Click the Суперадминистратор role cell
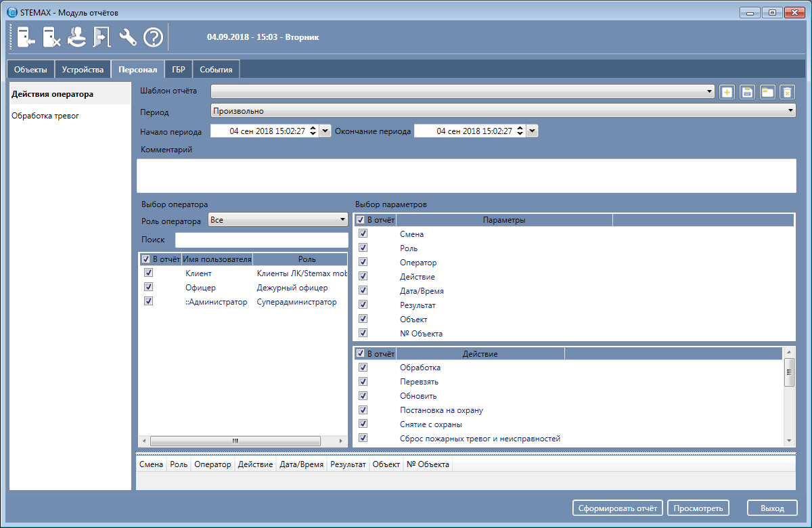The image size is (812, 528). click(x=296, y=302)
